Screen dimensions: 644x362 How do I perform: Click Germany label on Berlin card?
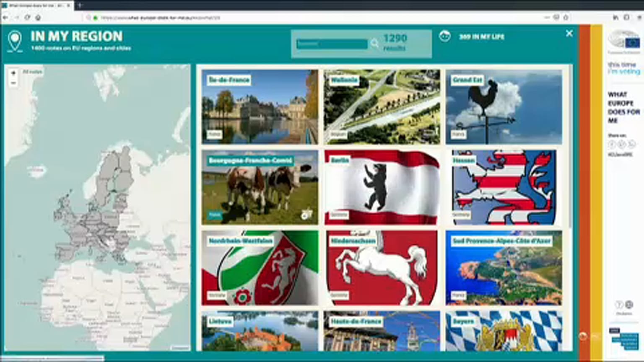click(339, 215)
